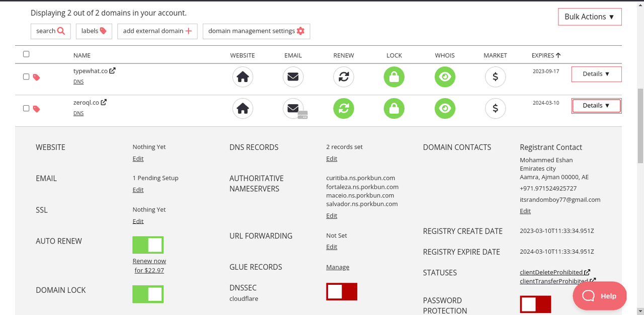This screenshot has height=315, width=644.
Task: Click the Renew now for $22.97 link
Action: [149, 266]
